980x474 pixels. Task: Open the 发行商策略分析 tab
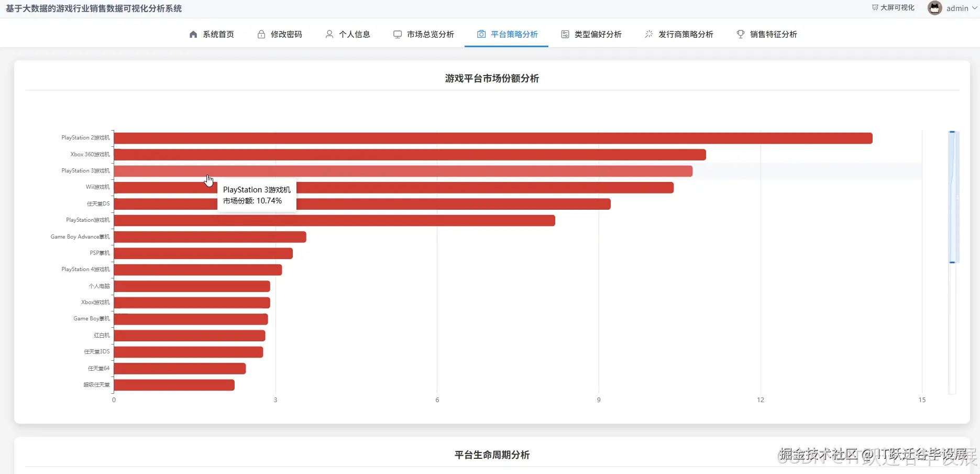[679, 34]
